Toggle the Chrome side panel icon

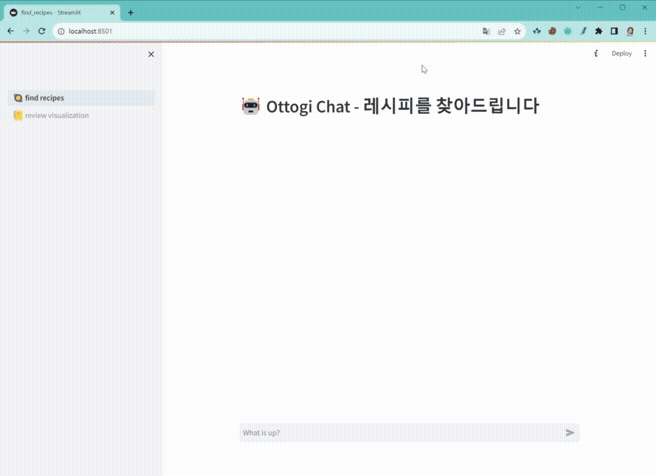[x=614, y=31]
